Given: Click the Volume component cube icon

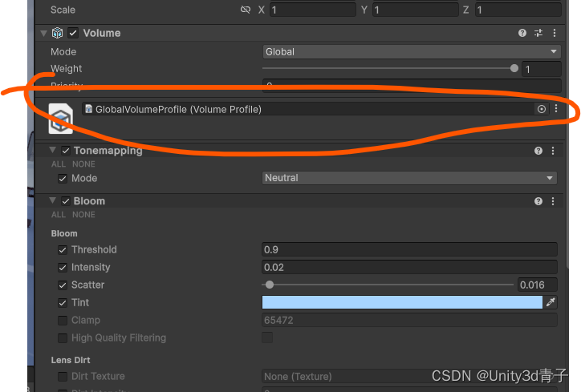Looking at the screenshot, I should coord(58,33).
